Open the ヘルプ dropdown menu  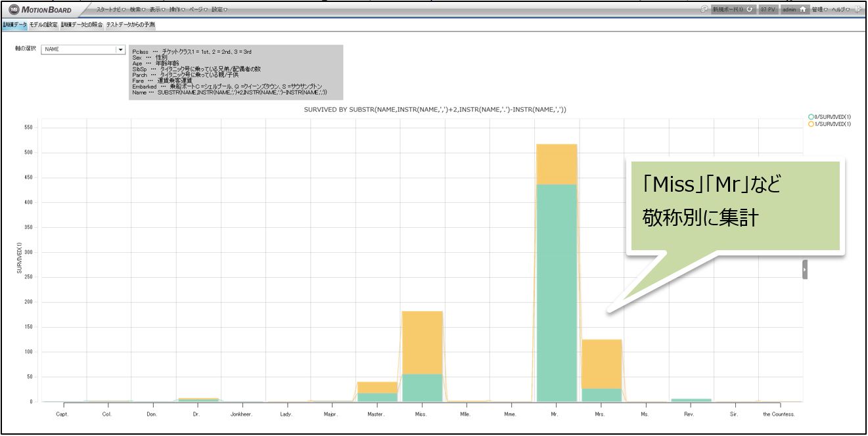click(841, 9)
